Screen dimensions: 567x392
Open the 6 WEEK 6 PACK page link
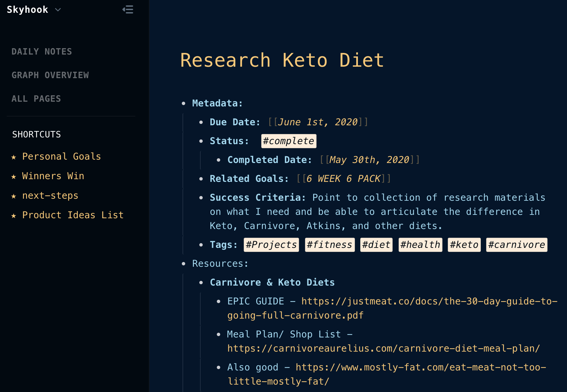[x=343, y=179]
